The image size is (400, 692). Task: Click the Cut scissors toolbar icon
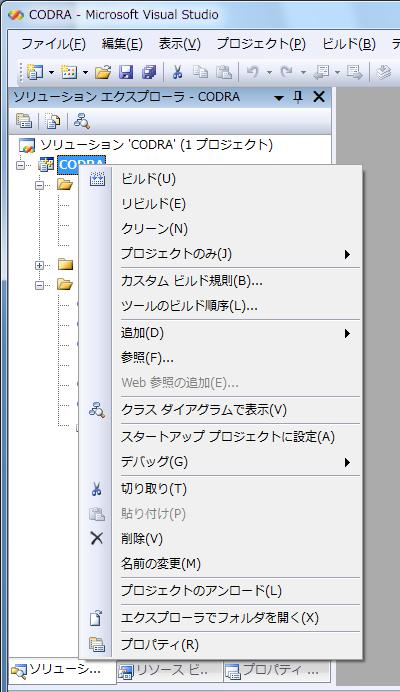coord(177,72)
